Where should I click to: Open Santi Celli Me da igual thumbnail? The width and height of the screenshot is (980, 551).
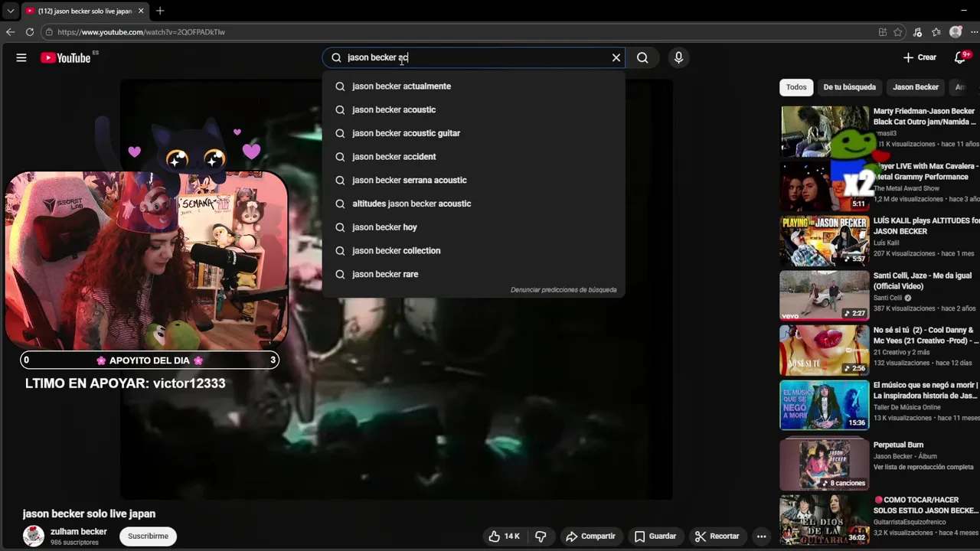pos(824,295)
